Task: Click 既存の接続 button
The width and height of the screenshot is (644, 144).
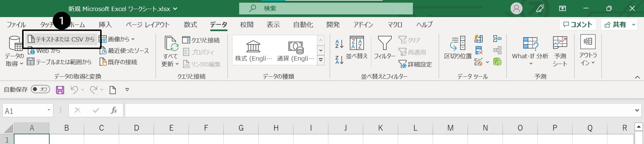Action: pos(118,62)
